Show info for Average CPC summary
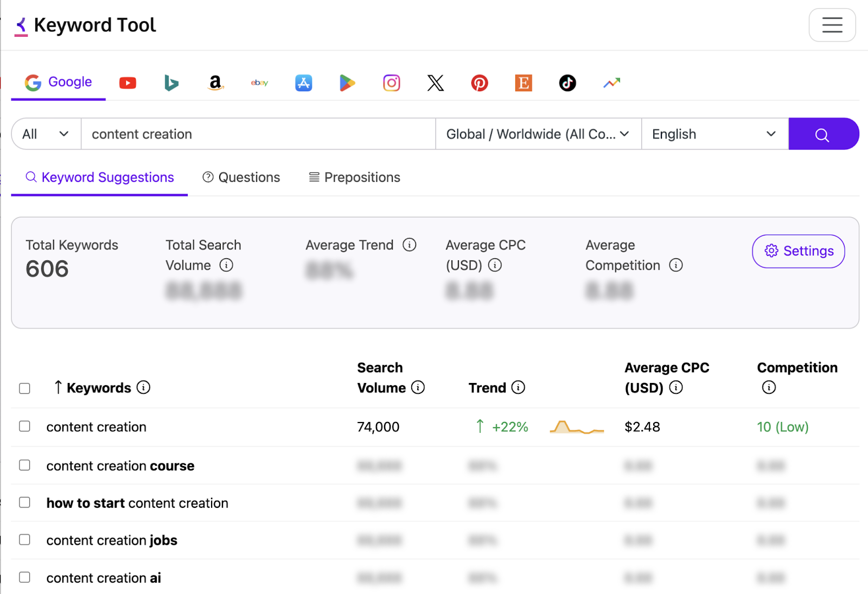This screenshot has width=868, height=594. pyautogui.click(x=495, y=265)
